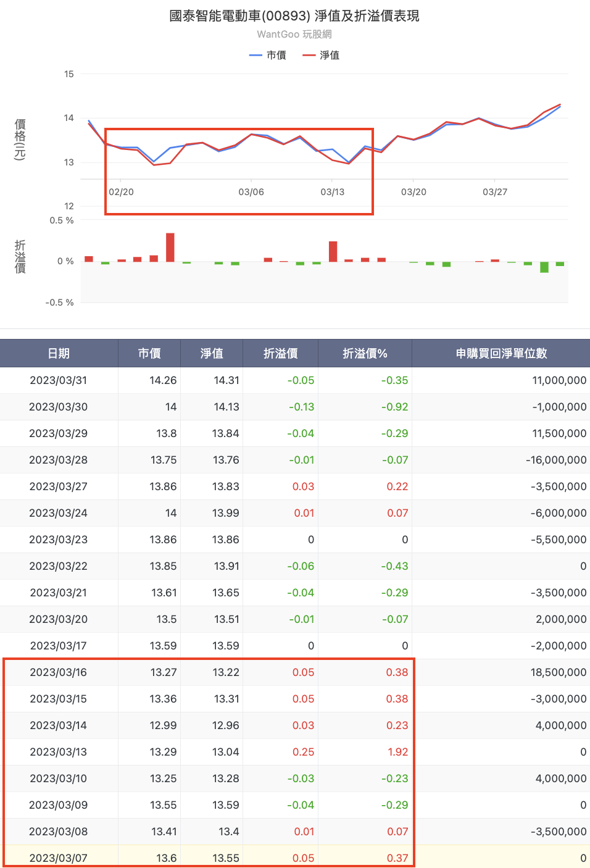Click the 申購買回淨單位數 column header

pyautogui.click(x=501, y=353)
